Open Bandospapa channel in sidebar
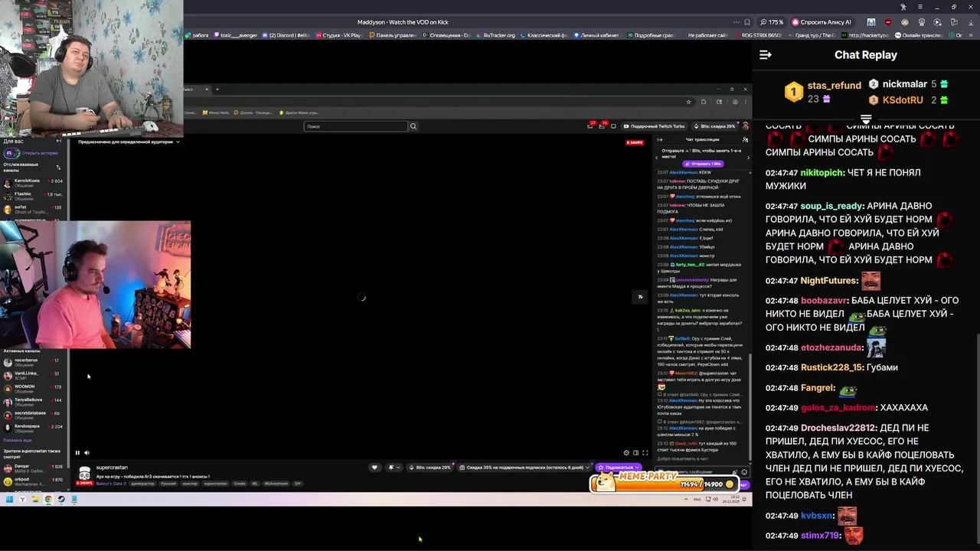This screenshot has height=551, width=980. pyautogui.click(x=33, y=427)
